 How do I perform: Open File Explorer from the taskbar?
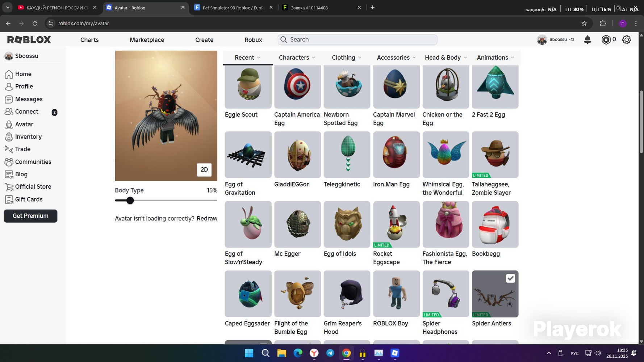tap(281, 353)
